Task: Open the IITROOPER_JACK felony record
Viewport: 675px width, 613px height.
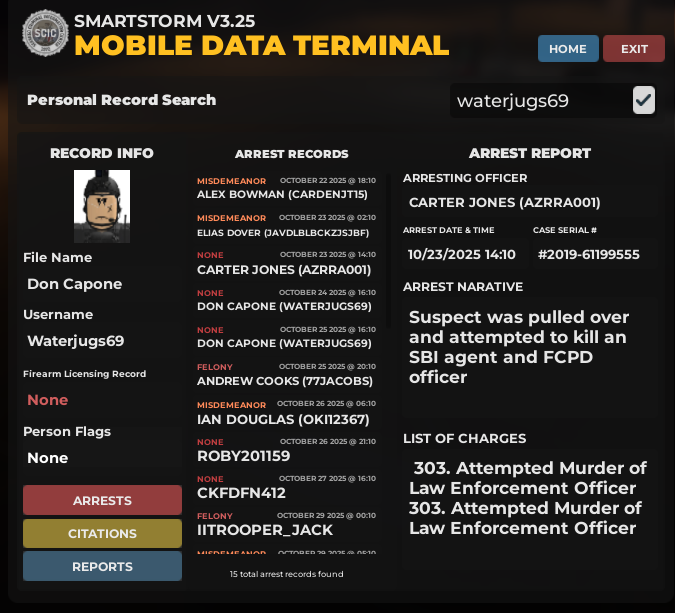Action: click(x=286, y=524)
